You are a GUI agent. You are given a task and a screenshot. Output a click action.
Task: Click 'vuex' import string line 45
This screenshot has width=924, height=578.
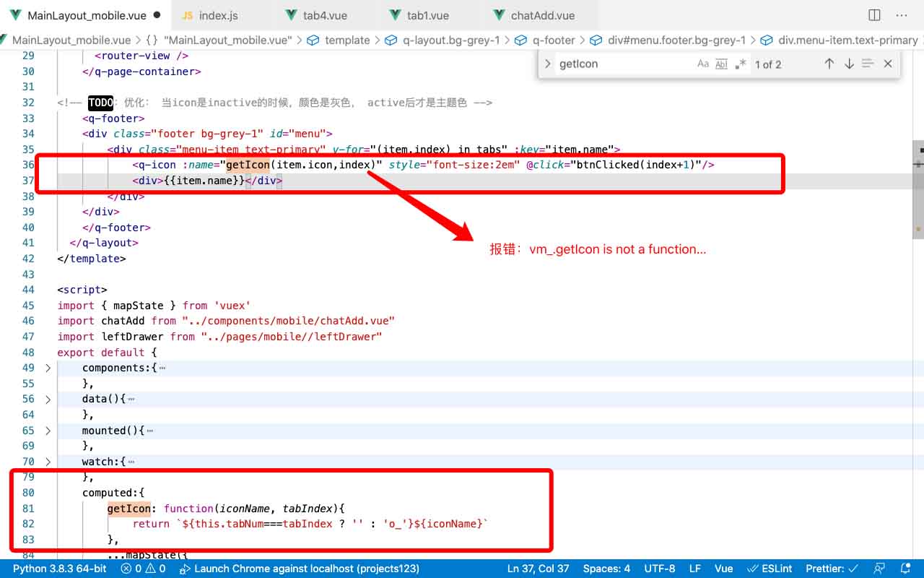tap(232, 306)
